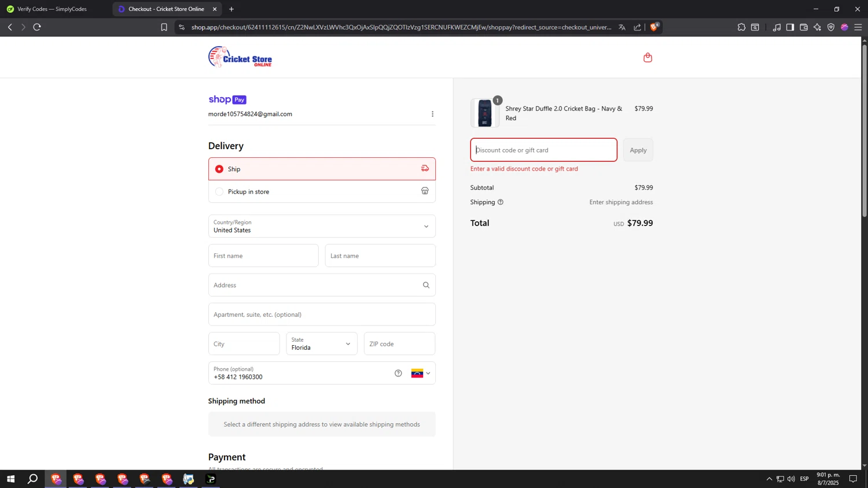This screenshot has height=488, width=868.
Task: Click the 'Enter shipping address' text
Action: pos(621,202)
